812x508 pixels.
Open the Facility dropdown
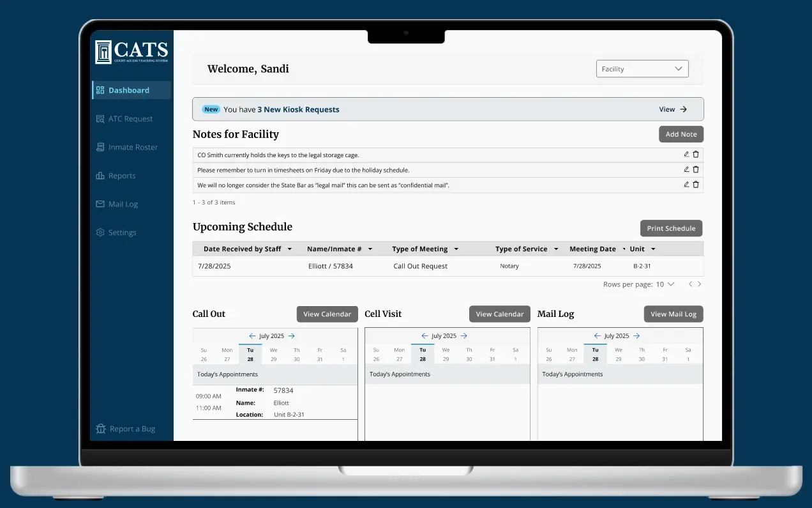[642, 69]
